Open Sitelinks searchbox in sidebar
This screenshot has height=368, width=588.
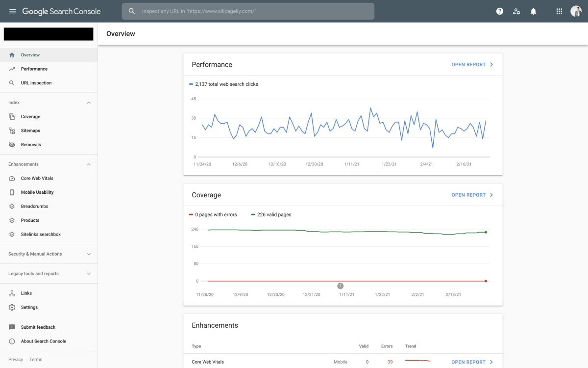click(49, 235)
